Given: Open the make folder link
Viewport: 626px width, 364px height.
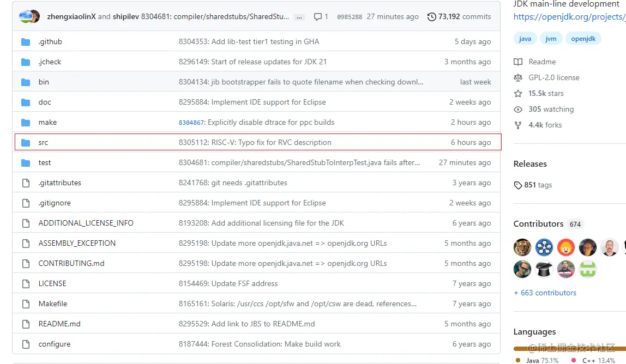Looking at the screenshot, I should [47, 123].
